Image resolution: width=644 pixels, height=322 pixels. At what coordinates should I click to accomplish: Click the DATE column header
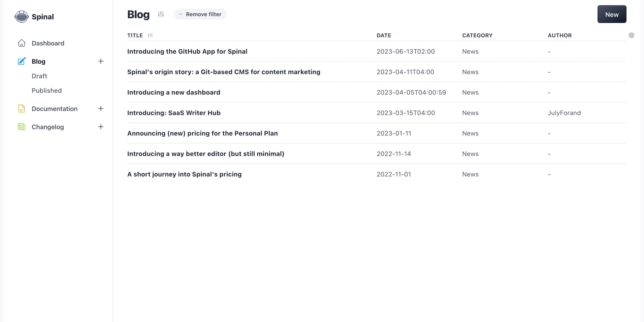pyautogui.click(x=383, y=35)
